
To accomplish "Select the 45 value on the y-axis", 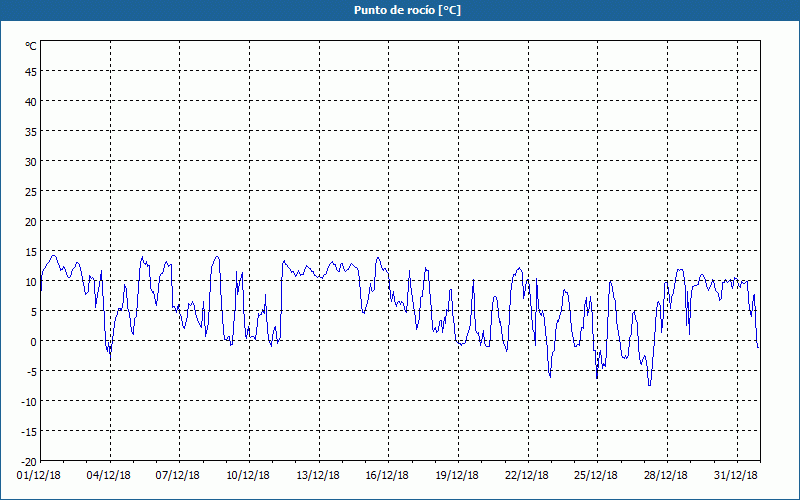I will [31, 71].
